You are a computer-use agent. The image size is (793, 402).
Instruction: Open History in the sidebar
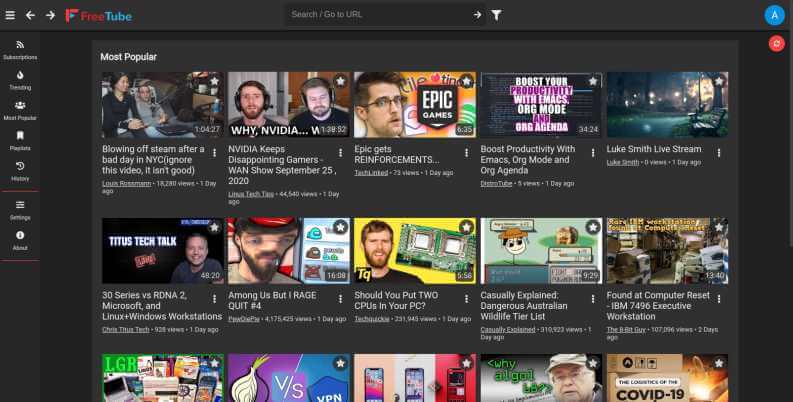[20, 172]
